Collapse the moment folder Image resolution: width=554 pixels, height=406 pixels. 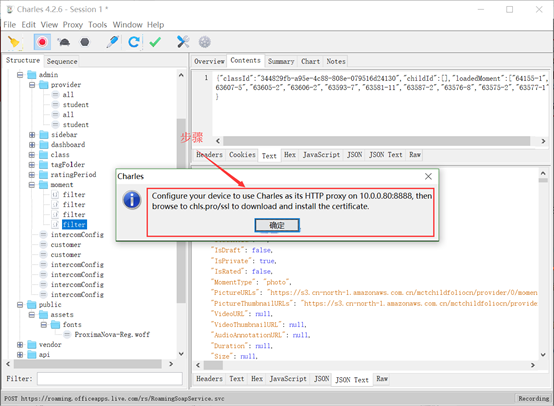pyautogui.click(x=32, y=185)
